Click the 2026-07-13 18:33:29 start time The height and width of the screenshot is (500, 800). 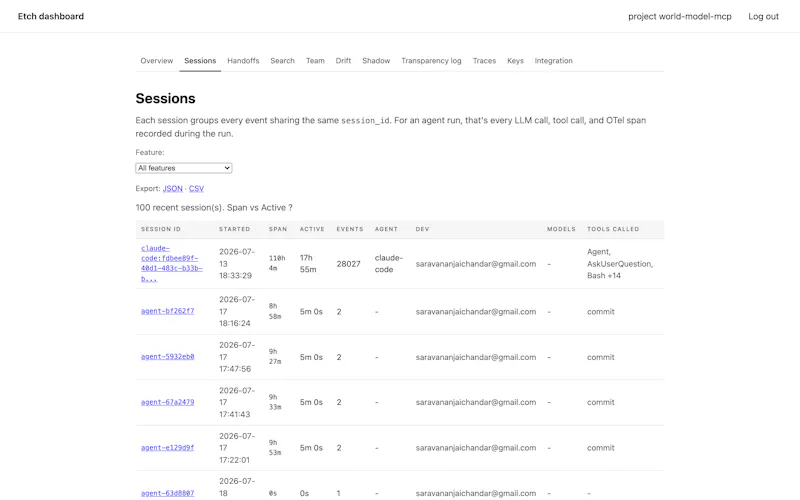237,264
